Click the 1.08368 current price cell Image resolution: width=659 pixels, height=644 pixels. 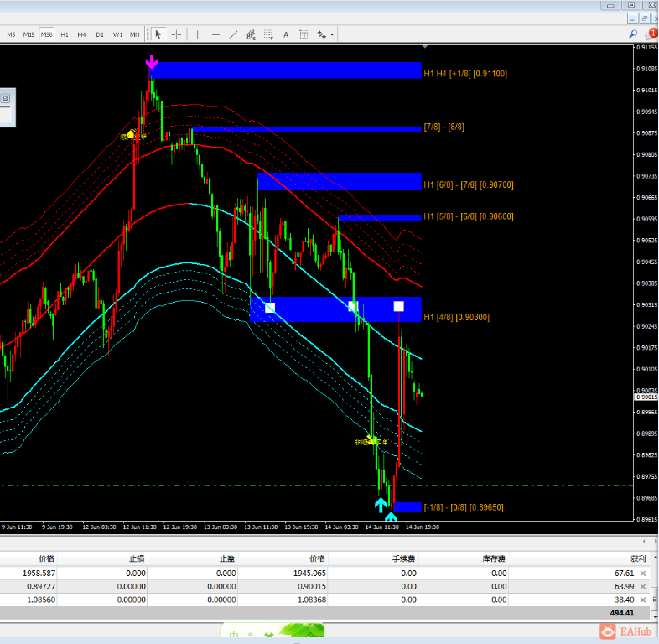coord(311,600)
